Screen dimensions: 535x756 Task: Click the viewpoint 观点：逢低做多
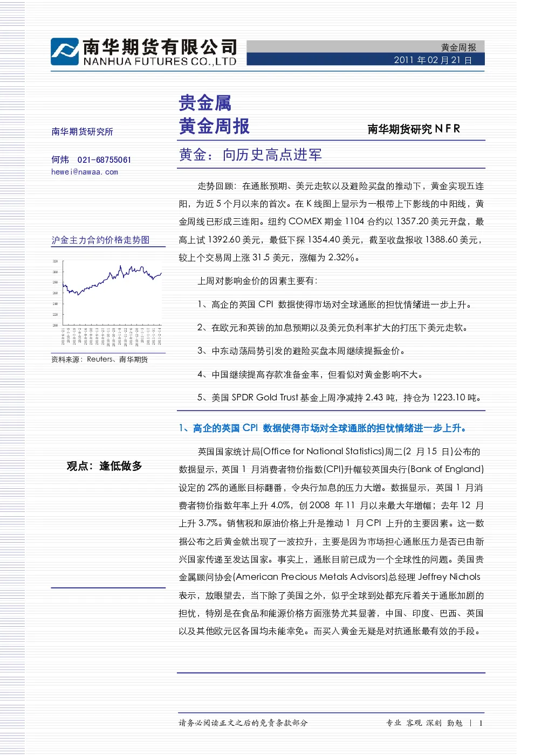click(x=104, y=466)
